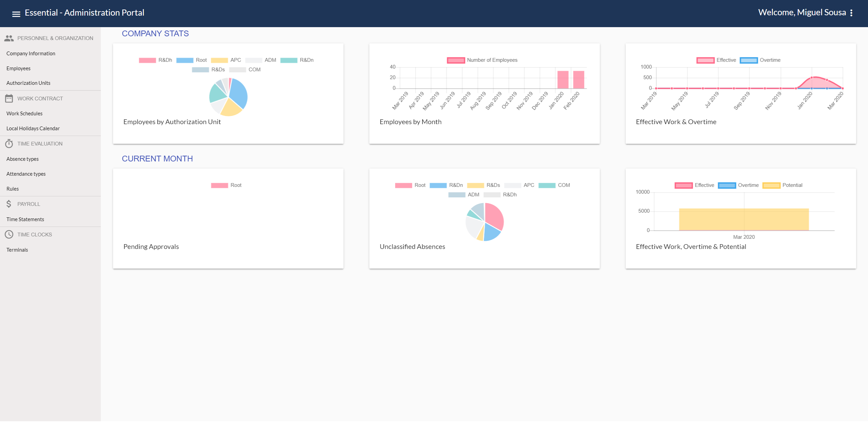Collapse the Personnel & Organization section

click(55, 38)
